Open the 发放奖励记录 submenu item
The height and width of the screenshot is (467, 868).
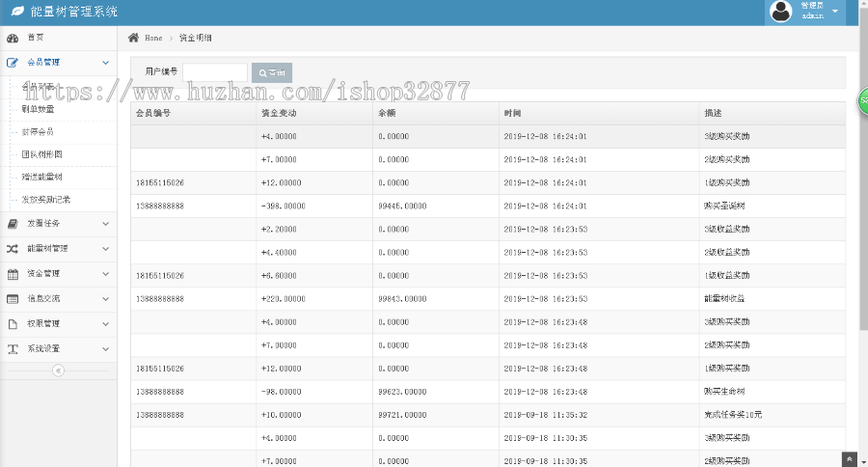46,200
